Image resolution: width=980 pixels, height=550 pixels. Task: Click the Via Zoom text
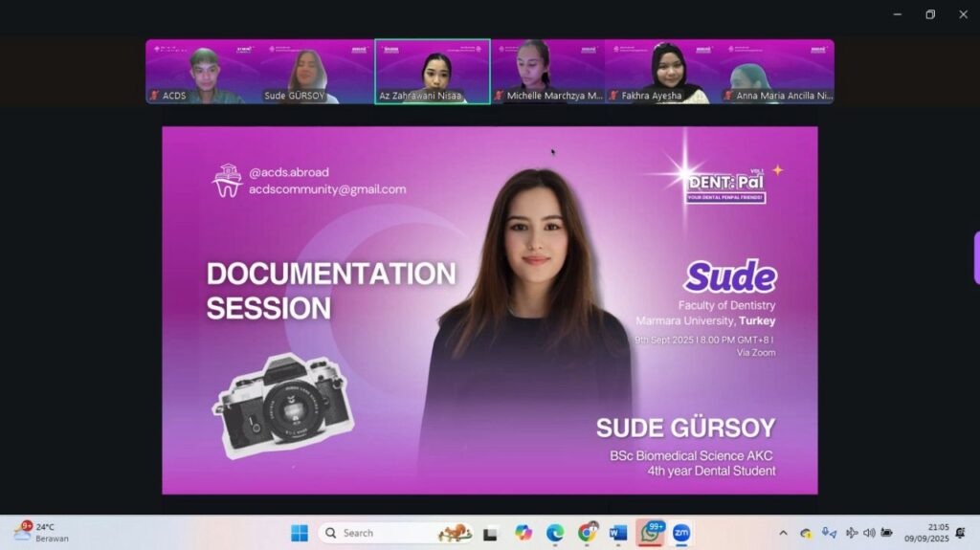point(756,353)
